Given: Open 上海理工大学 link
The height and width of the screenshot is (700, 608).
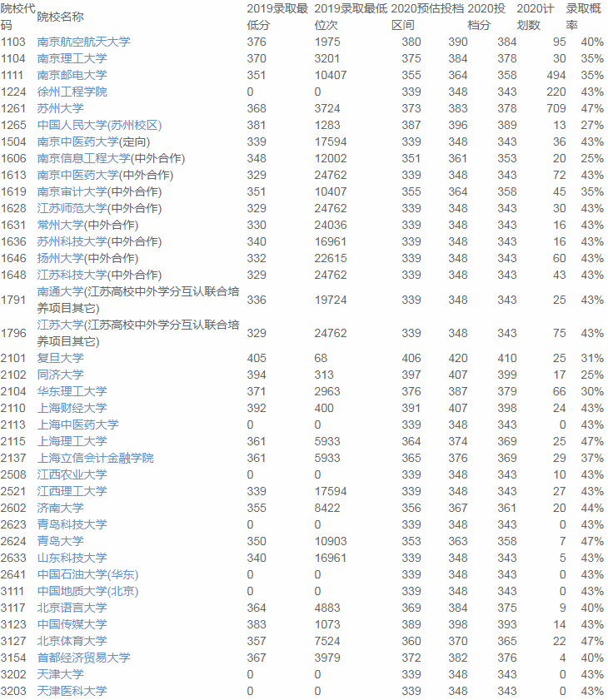Looking at the screenshot, I should coord(72,441).
